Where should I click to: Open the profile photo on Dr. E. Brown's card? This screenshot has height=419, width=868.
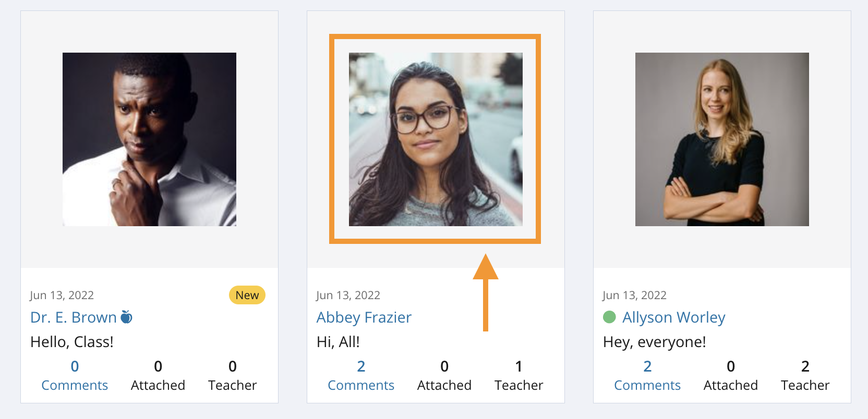149,139
